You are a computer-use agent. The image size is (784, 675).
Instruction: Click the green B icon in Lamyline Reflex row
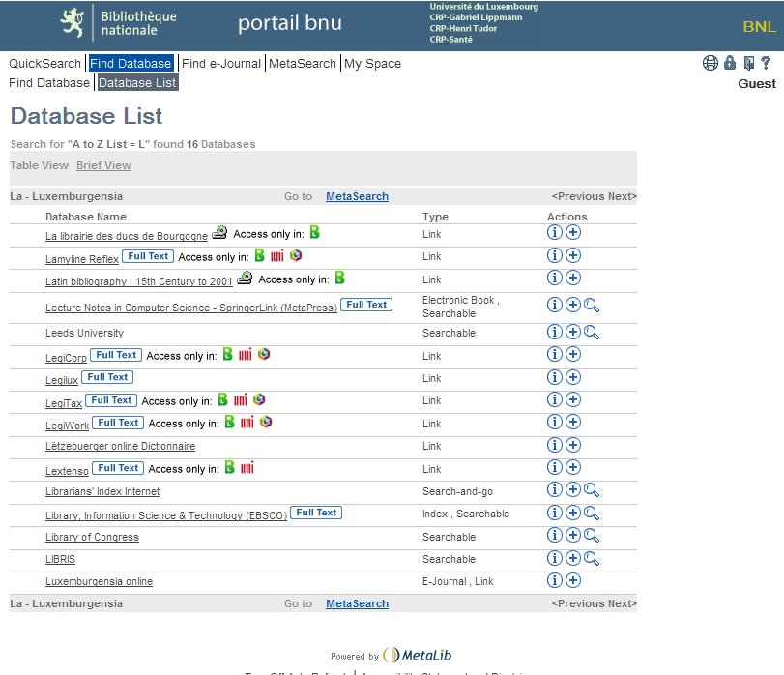click(x=259, y=255)
